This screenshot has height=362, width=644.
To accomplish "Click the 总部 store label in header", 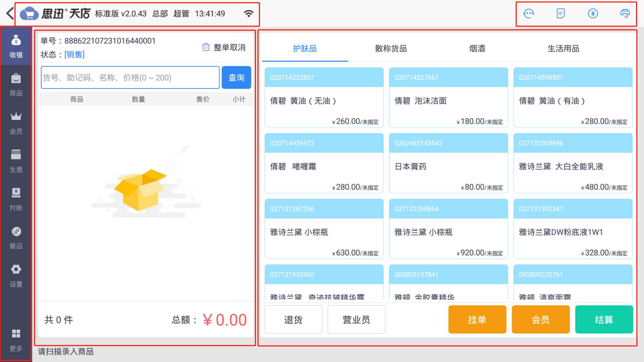I will click(160, 14).
